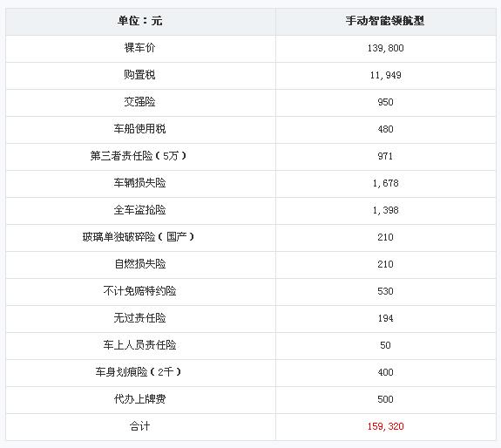Select the 裸车价 row label

[140, 48]
